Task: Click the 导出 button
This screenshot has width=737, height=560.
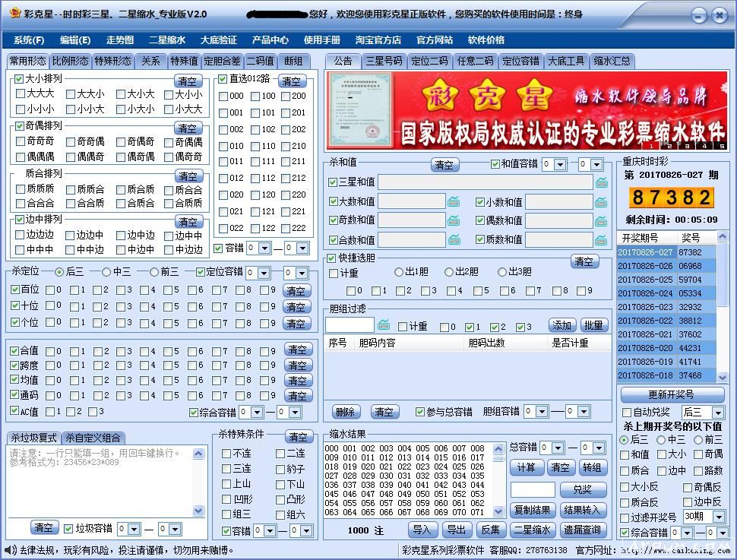Action: point(456,530)
